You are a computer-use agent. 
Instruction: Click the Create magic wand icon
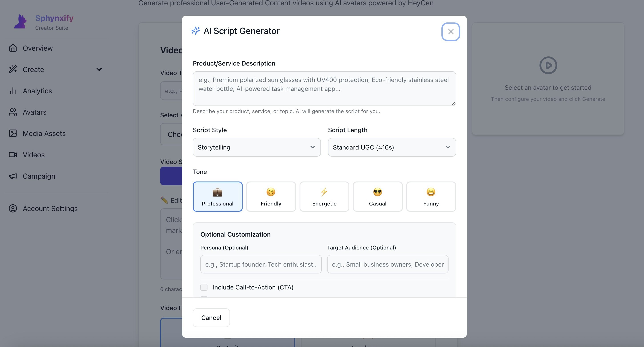[x=12, y=69]
